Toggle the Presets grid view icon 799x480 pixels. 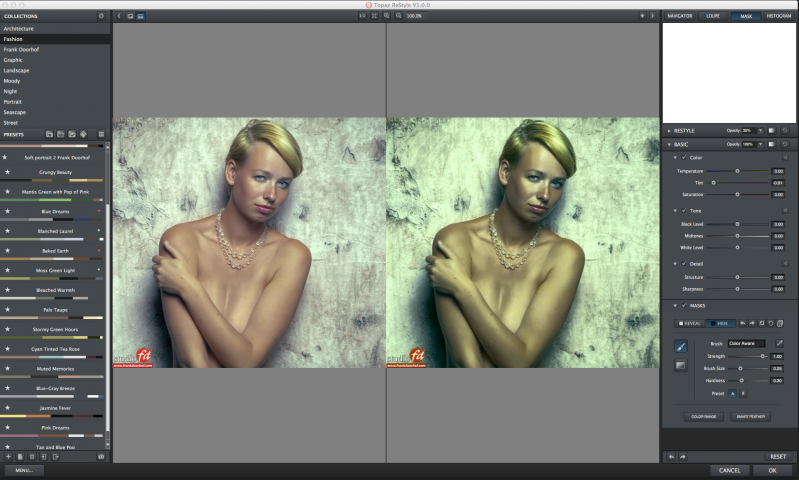(x=101, y=135)
